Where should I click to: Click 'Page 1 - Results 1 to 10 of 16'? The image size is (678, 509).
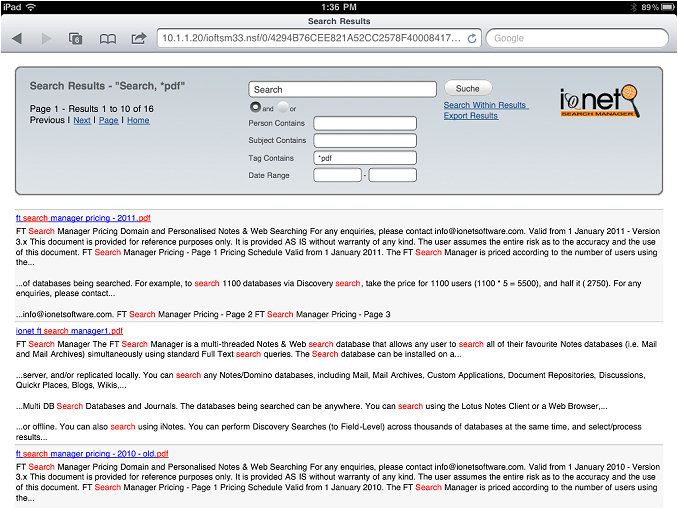[92, 109]
